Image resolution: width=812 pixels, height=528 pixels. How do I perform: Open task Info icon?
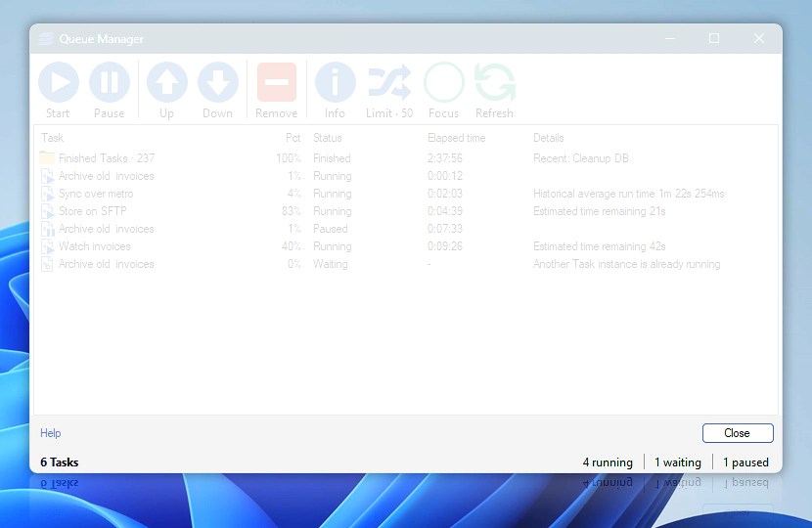click(x=335, y=82)
